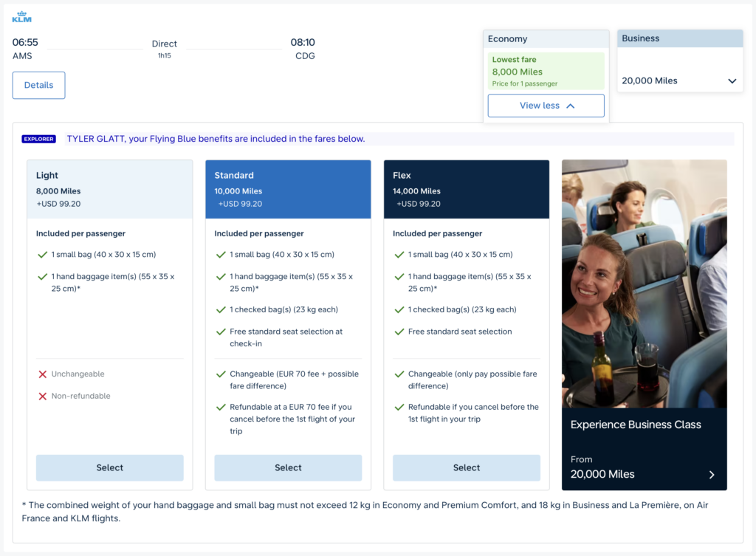Click Flex Refundable checkmark

[x=399, y=407]
